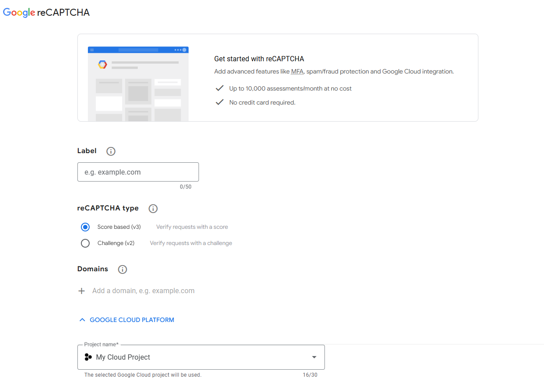Focus the Label input field

point(138,172)
